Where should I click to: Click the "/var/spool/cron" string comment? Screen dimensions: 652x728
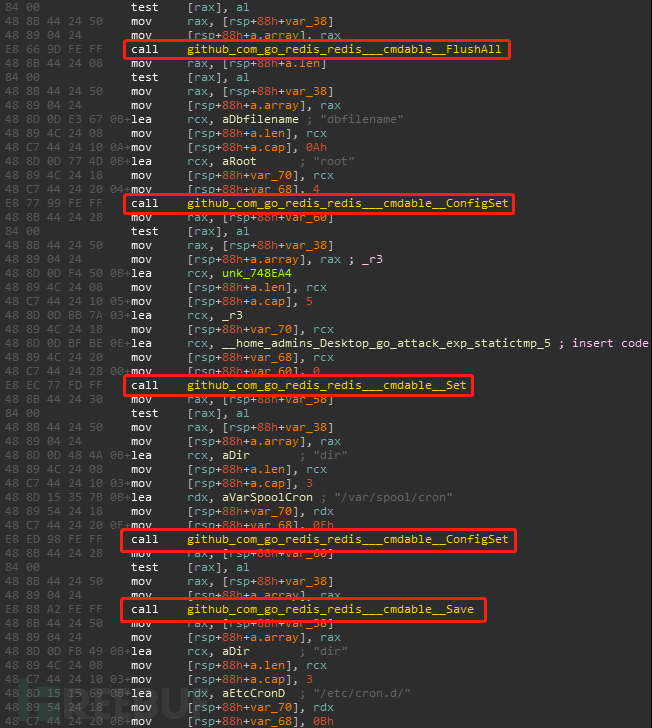(x=393, y=497)
